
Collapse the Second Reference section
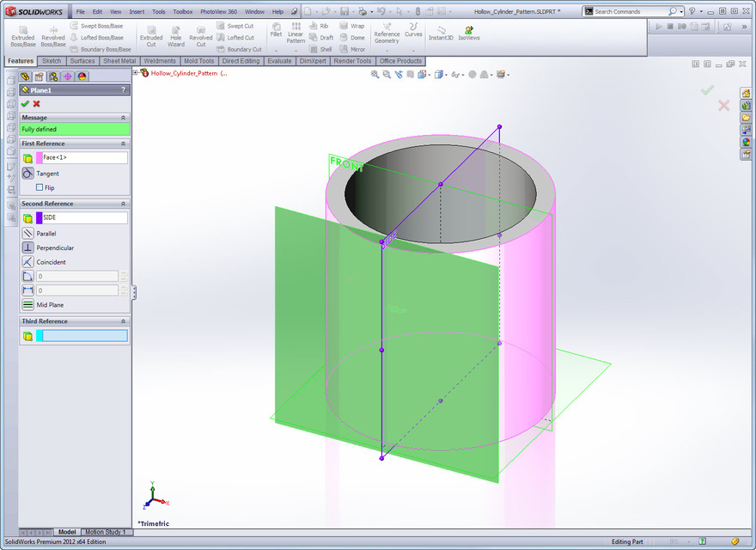point(125,203)
